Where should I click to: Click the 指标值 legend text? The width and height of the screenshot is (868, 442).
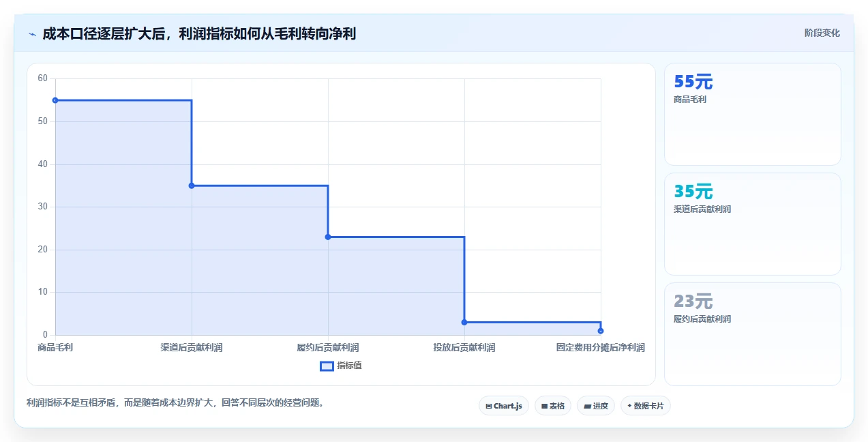pos(349,366)
